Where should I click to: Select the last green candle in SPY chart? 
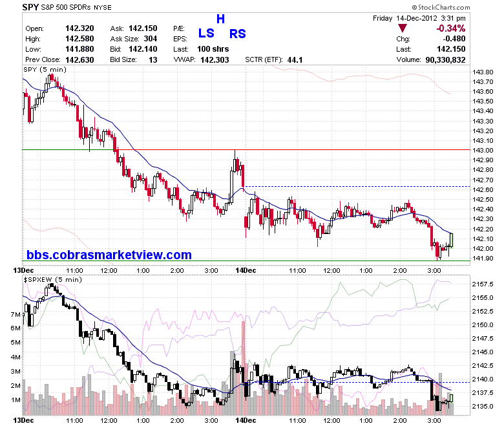point(452,240)
